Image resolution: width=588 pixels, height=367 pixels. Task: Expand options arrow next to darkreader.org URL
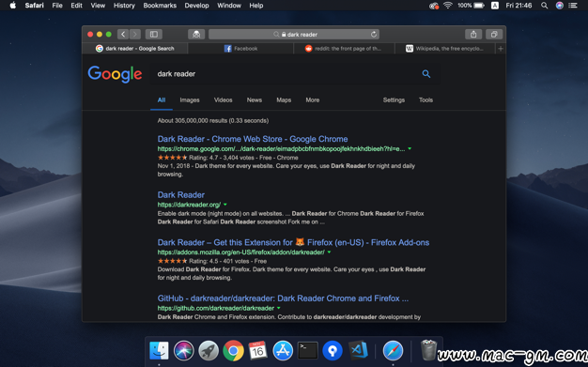click(225, 205)
